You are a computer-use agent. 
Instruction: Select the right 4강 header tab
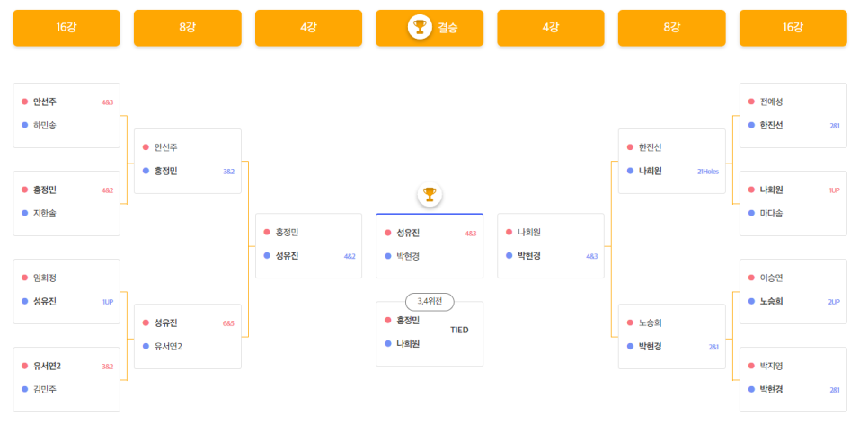click(x=551, y=28)
